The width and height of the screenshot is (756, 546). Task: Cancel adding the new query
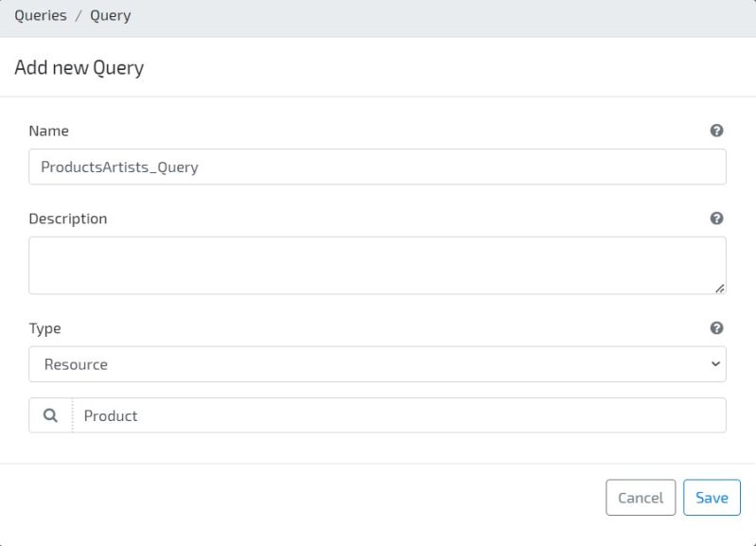(641, 498)
